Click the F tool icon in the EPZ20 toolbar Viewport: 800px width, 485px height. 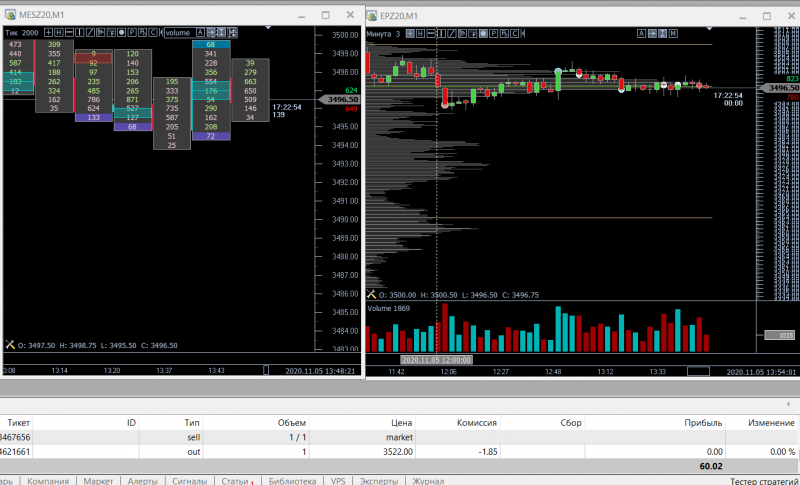(473, 34)
